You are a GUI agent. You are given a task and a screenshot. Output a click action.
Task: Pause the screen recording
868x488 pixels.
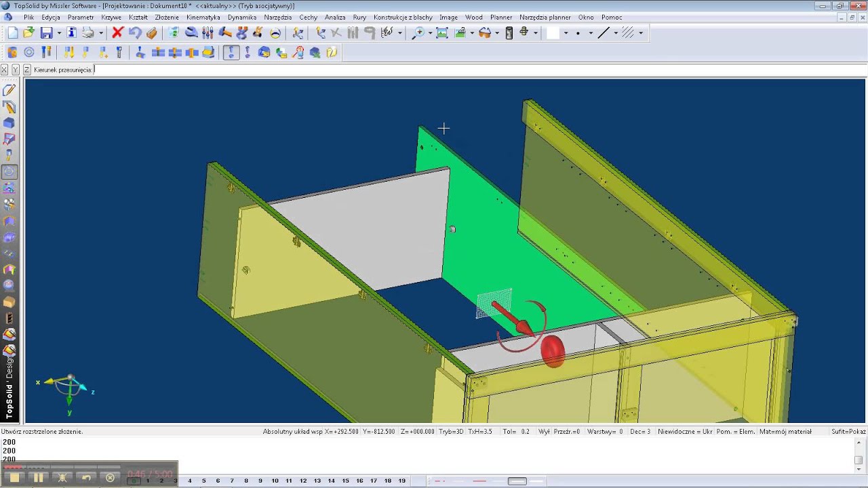click(39, 477)
